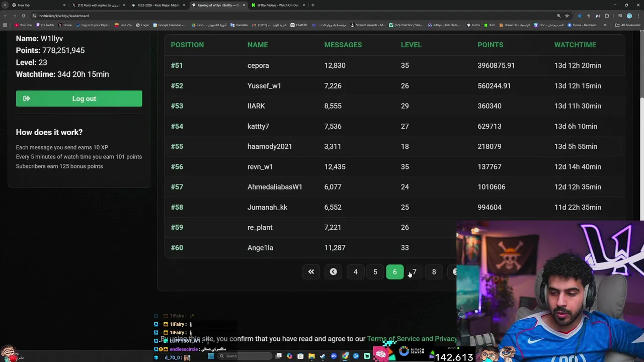Focus the botrix.live address bar
644x362 pixels.
(x=292, y=16)
